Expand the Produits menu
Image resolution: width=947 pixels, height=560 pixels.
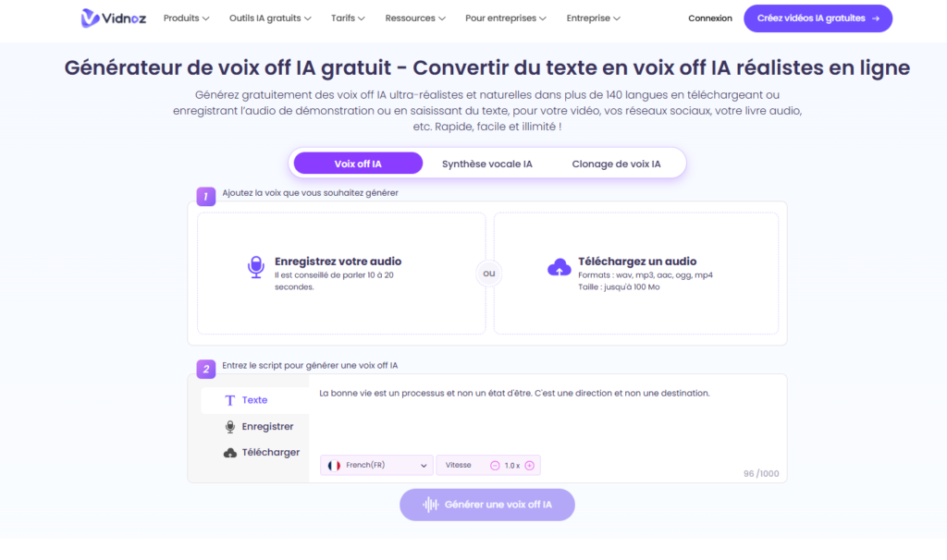point(186,18)
